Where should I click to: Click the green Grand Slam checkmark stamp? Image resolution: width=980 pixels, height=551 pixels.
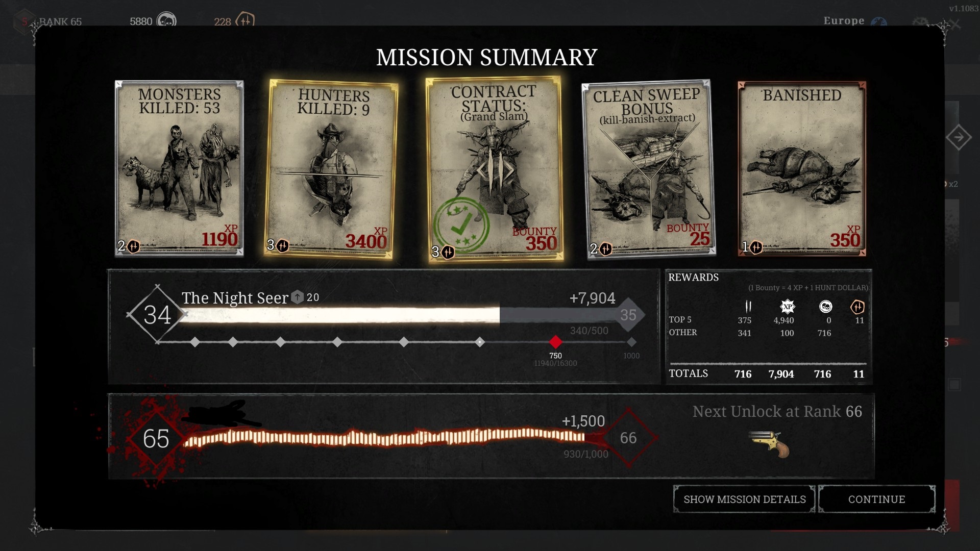pos(461,225)
